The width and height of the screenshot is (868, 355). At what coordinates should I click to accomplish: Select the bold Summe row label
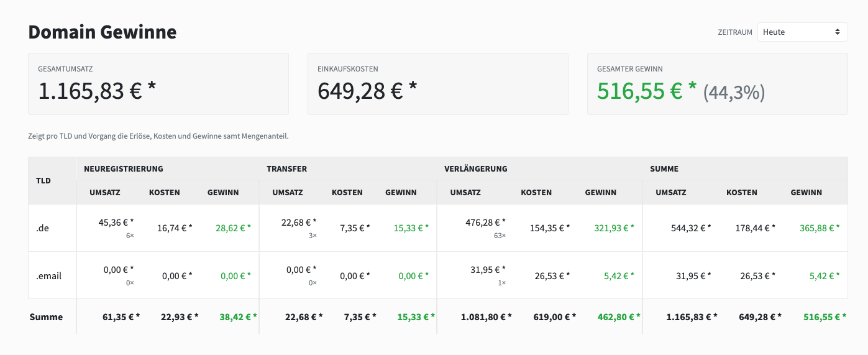(x=47, y=317)
